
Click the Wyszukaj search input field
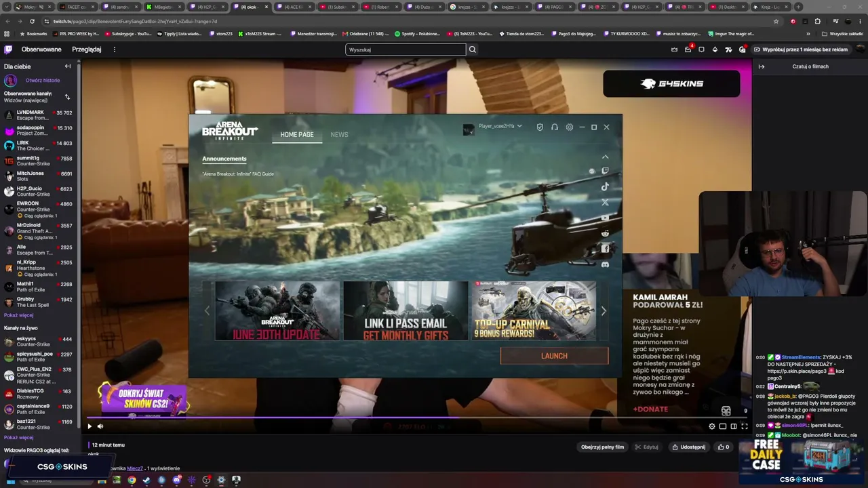click(406, 49)
